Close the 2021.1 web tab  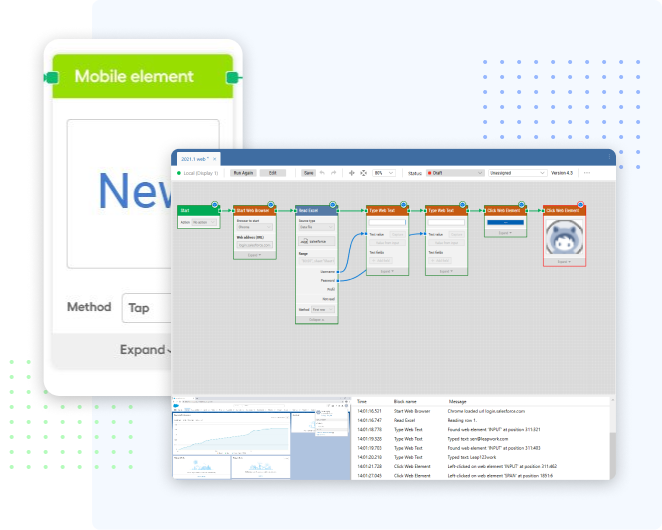click(214, 159)
